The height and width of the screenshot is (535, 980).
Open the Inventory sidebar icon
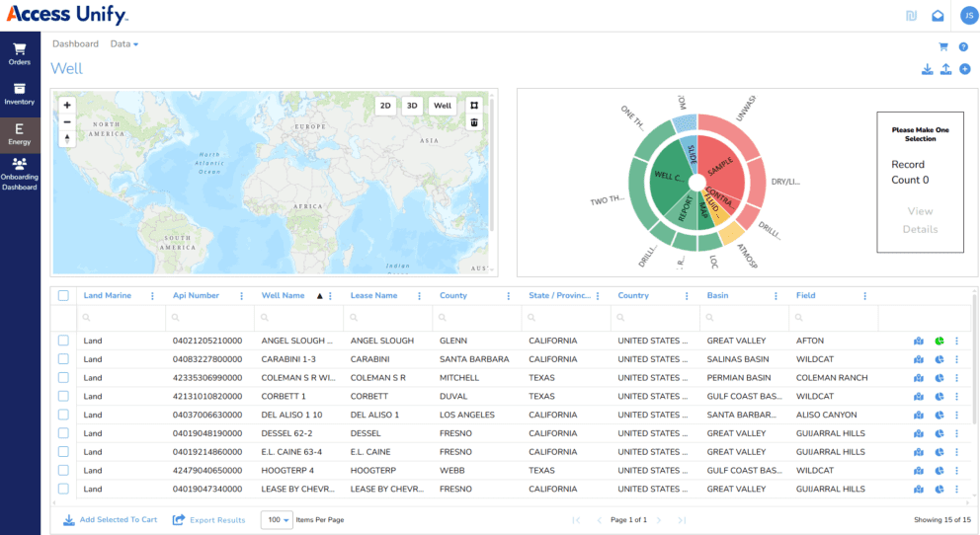click(x=20, y=94)
